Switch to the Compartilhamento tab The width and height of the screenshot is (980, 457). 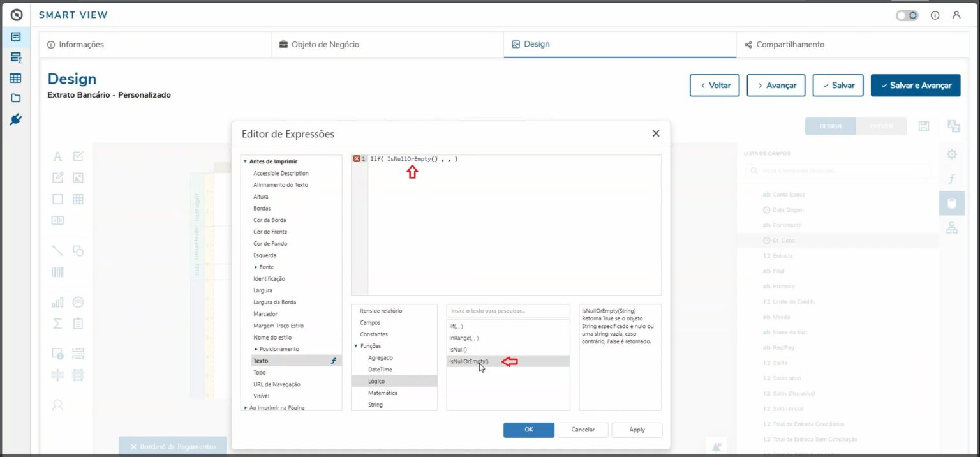point(790,44)
